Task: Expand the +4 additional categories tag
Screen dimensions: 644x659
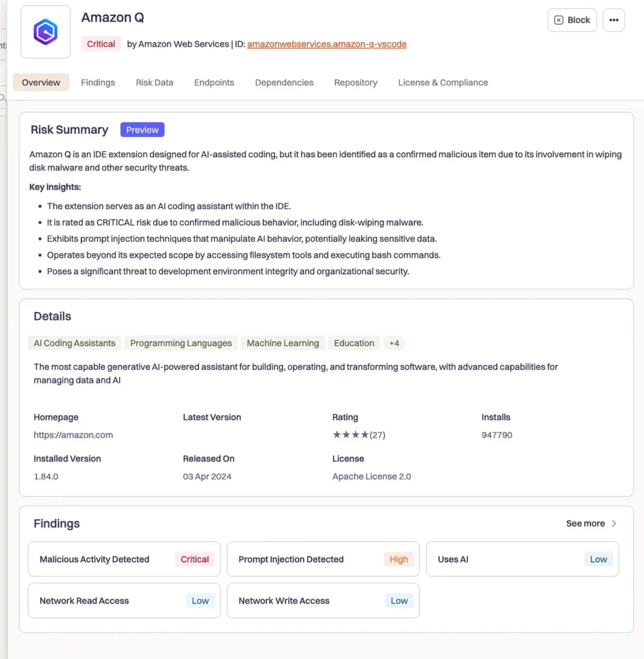Action: pyautogui.click(x=394, y=343)
